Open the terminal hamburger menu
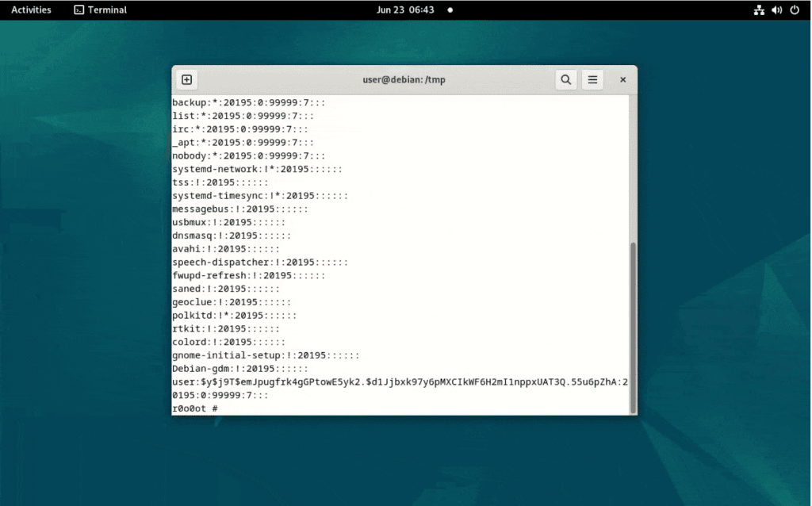 592,80
